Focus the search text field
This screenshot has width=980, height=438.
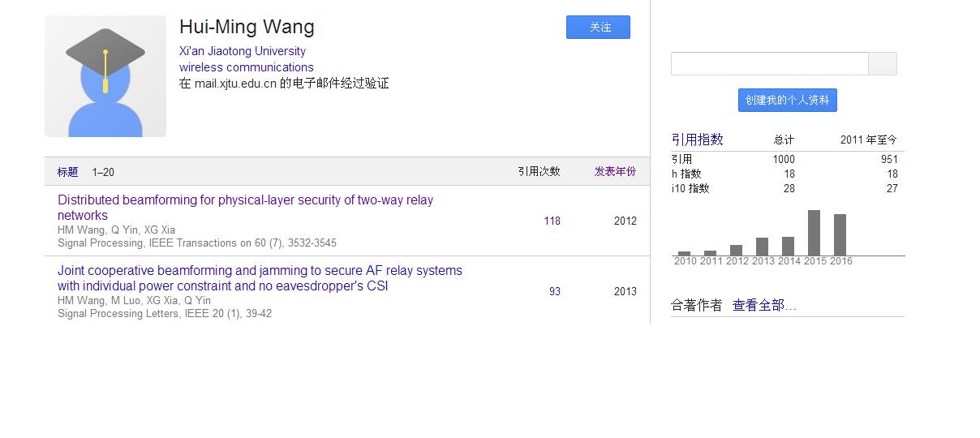coord(769,64)
